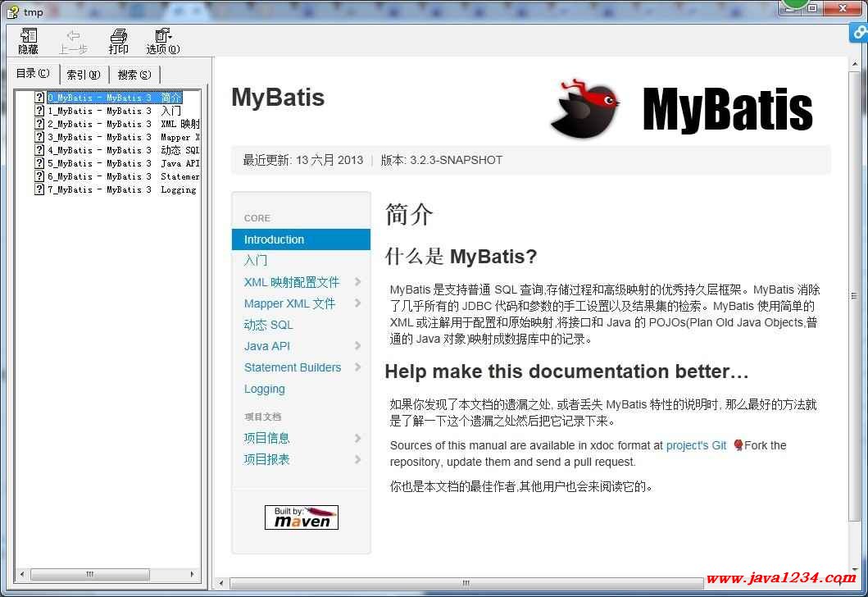This screenshot has width=868, height=597.
Task: Select tree item 3_MyBatis - MyBatis 3 Mapper
Action: coord(124,137)
